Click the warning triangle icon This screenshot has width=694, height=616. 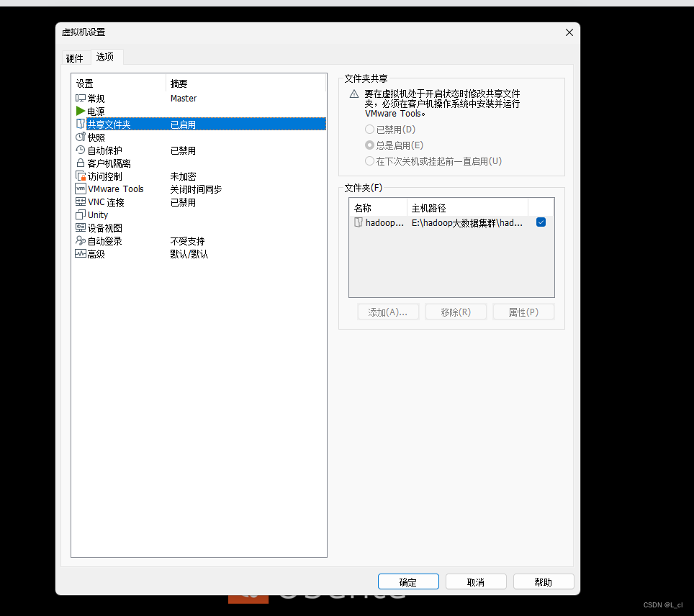tap(354, 94)
